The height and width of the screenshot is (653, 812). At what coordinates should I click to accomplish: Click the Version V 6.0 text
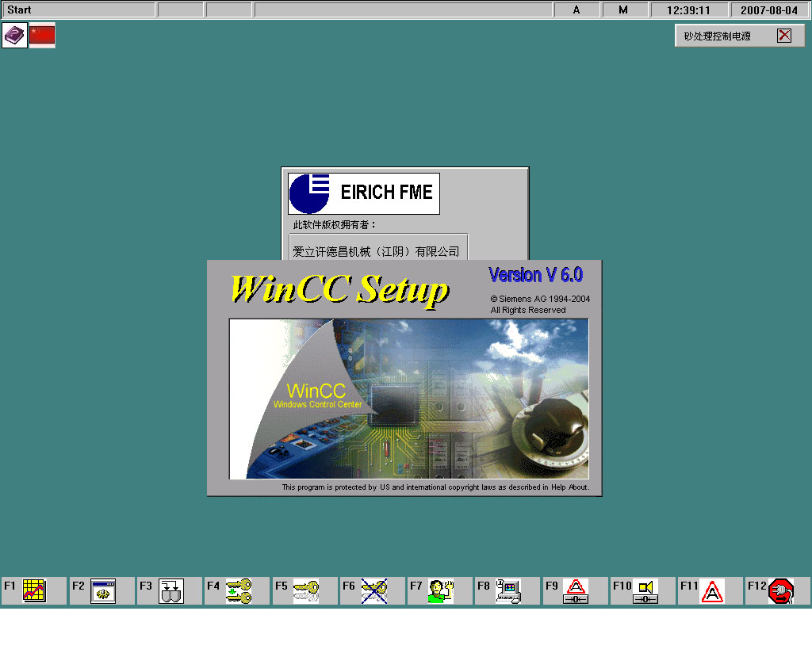click(536, 275)
